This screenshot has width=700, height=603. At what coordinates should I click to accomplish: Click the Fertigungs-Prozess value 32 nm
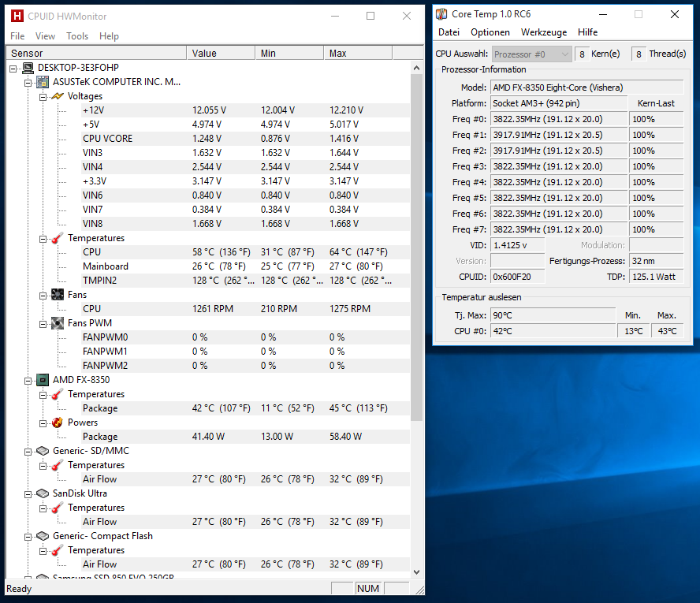coord(656,261)
